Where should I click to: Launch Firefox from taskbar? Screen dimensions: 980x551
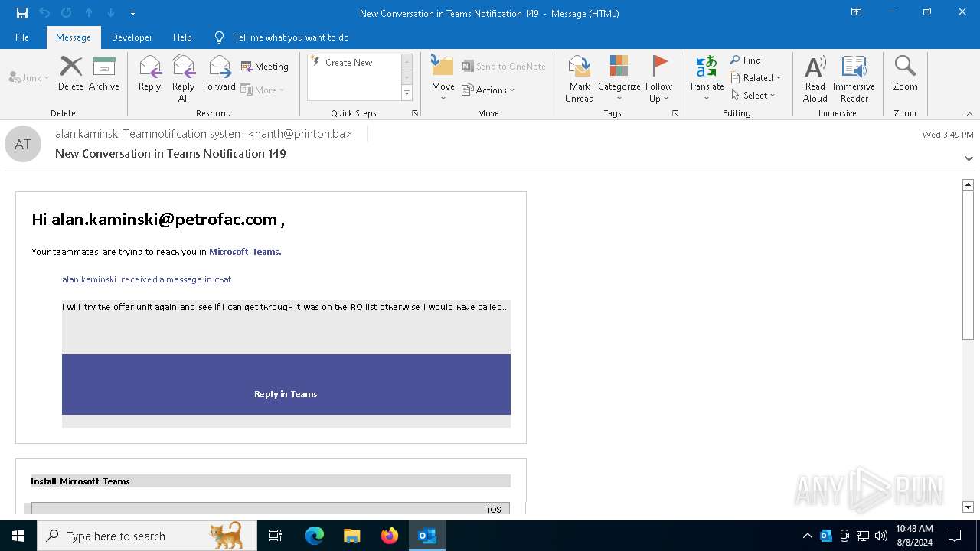(x=390, y=536)
